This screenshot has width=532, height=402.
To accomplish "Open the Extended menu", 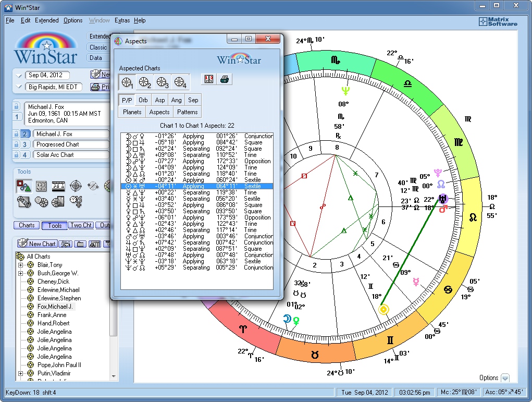I will point(47,20).
